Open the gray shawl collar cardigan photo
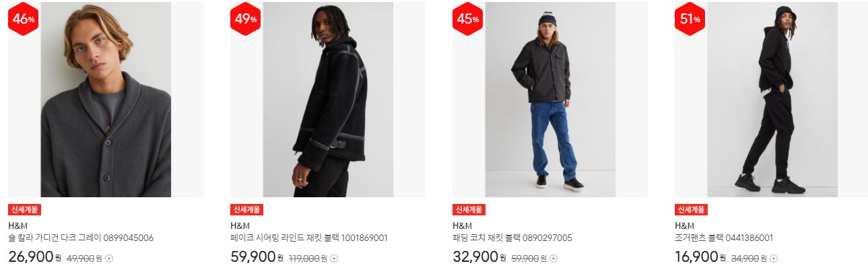This screenshot has width=868, height=278. pyautogui.click(x=106, y=100)
